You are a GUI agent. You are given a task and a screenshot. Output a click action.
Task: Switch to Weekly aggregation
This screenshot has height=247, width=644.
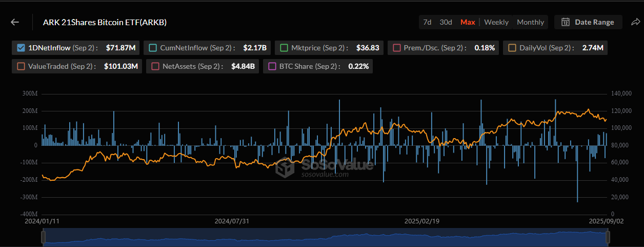pyautogui.click(x=496, y=22)
